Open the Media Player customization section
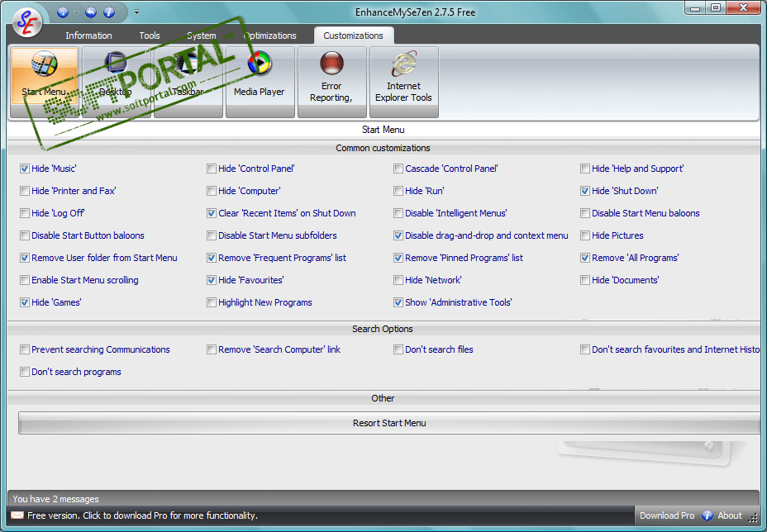The image size is (767, 532). (x=260, y=82)
